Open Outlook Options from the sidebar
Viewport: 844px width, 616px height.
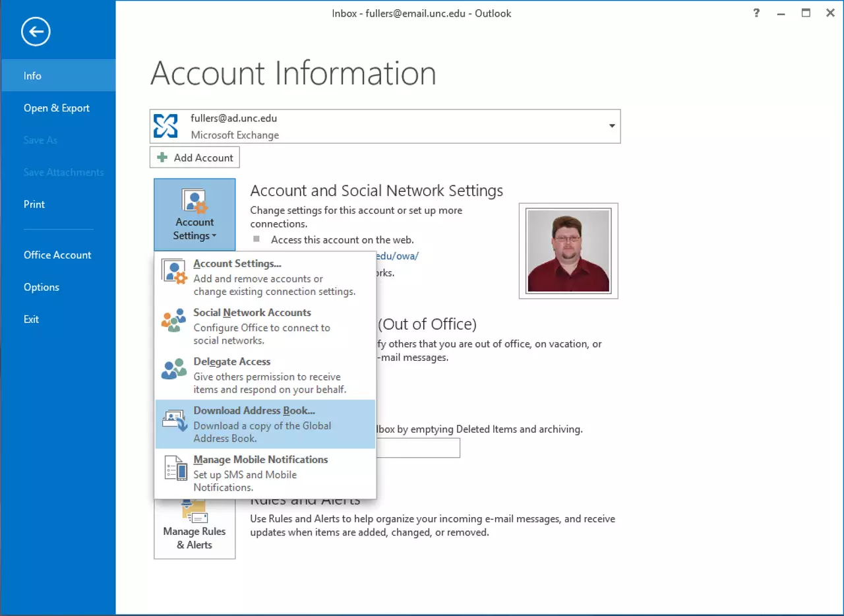point(42,288)
